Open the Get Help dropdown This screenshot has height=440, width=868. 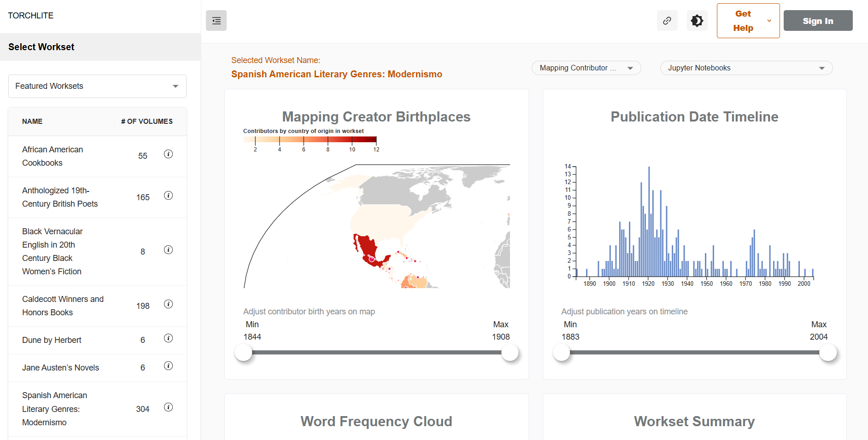748,21
